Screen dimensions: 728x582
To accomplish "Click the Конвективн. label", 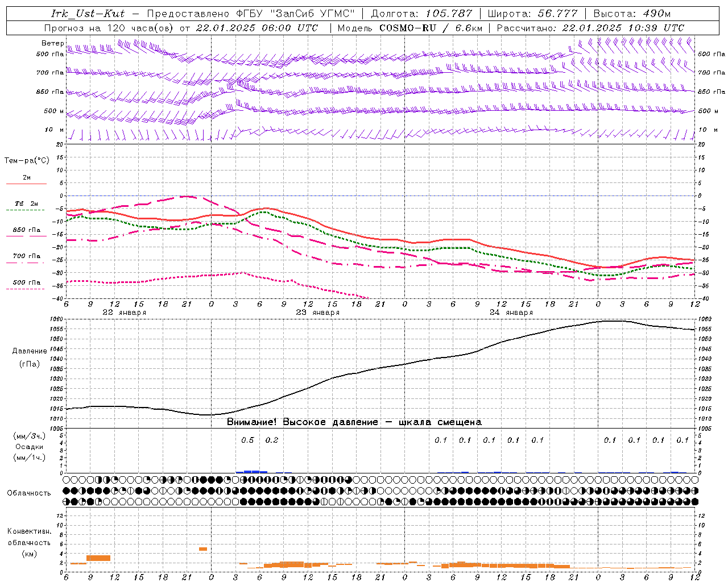I will [x=29, y=531].
